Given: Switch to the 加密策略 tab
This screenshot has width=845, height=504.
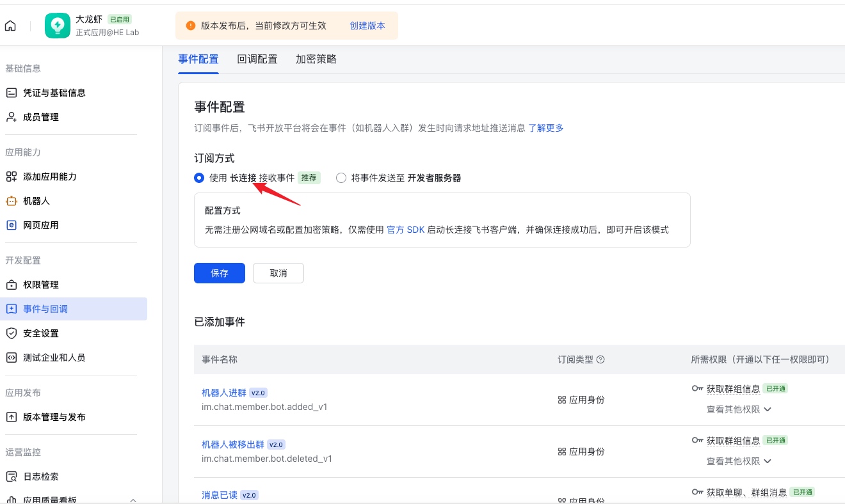Looking at the screenshot, I should [x=316, y=59].
